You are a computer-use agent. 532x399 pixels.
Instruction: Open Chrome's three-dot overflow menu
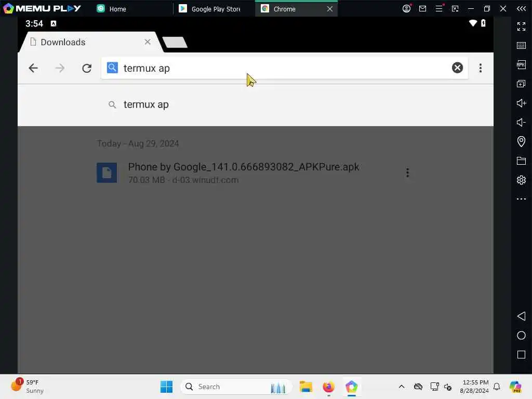point(481,68)
